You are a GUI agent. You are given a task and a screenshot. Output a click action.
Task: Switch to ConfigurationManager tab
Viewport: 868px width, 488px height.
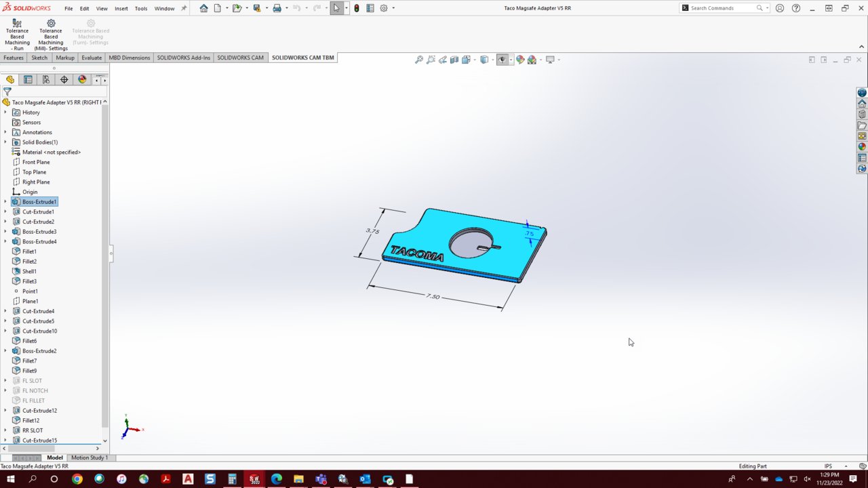point(46,80)
